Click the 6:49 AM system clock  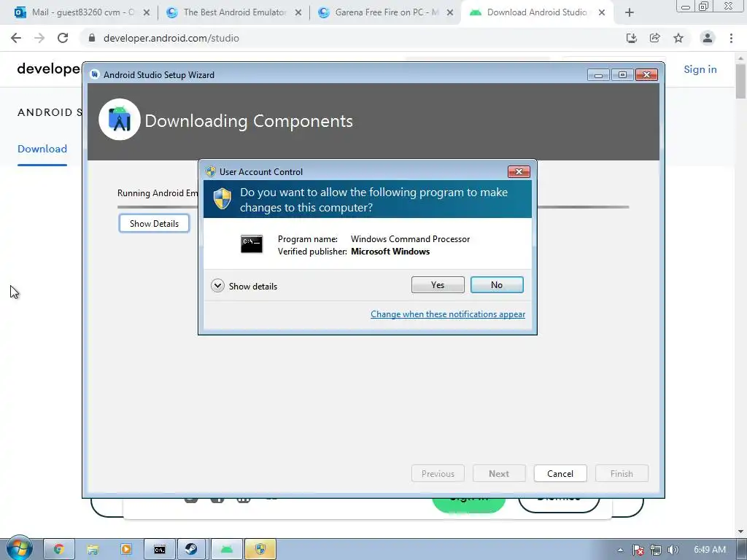pos(709,550)
